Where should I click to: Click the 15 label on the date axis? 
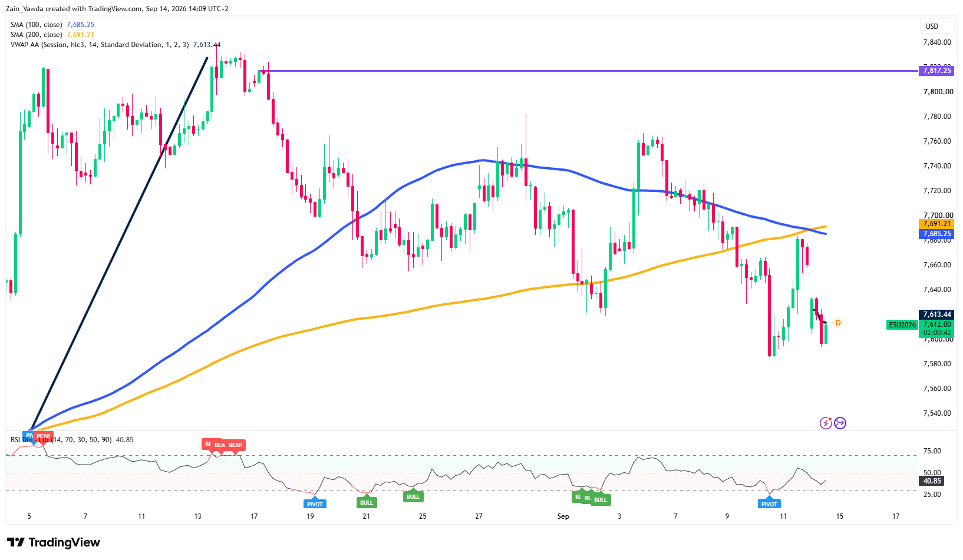[839, 516]
